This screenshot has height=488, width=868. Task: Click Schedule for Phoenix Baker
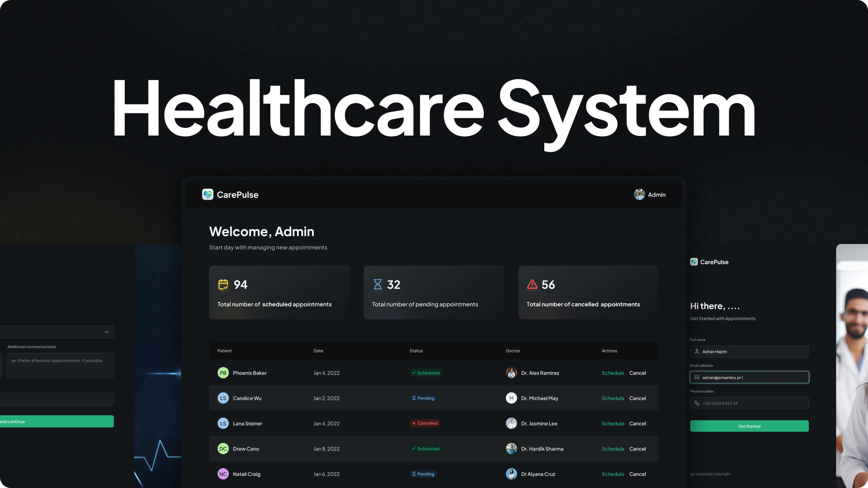pos(613,373)
